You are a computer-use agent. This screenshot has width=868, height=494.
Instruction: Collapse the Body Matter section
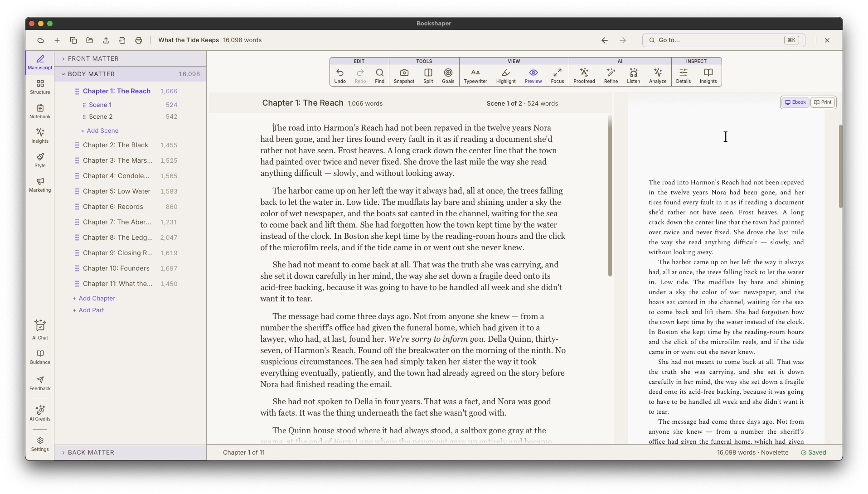(131, 74)
